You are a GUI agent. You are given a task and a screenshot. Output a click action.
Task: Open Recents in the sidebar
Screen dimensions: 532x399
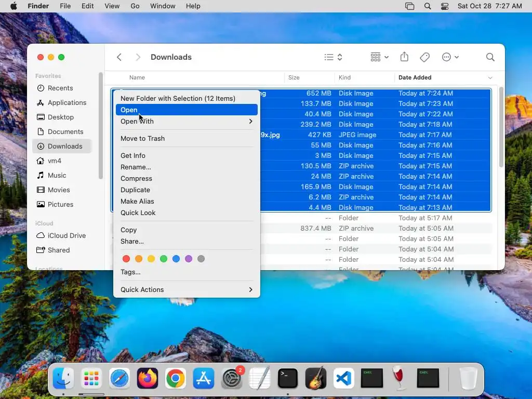point(60,88)
